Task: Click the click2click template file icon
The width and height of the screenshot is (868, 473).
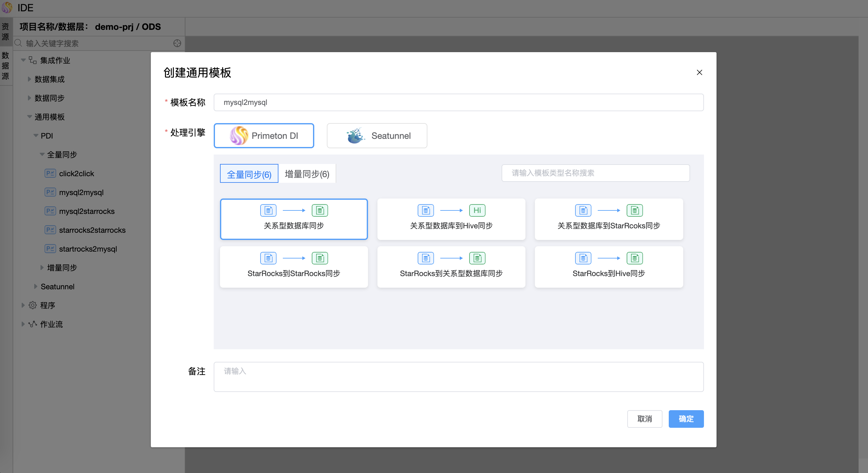Action: [x=50, y=173]
